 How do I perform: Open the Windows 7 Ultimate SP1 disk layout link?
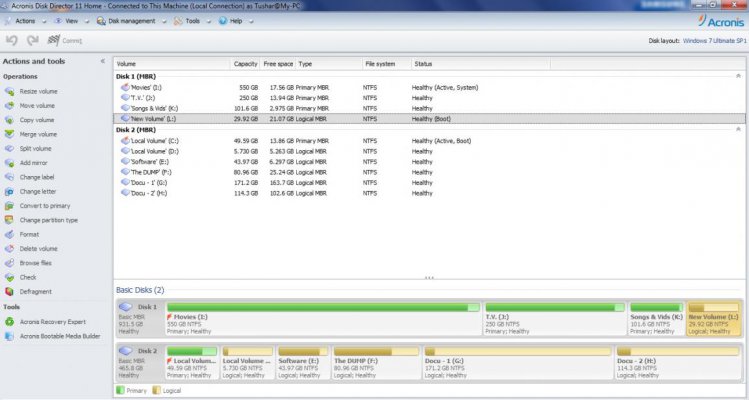coord(715,41)
